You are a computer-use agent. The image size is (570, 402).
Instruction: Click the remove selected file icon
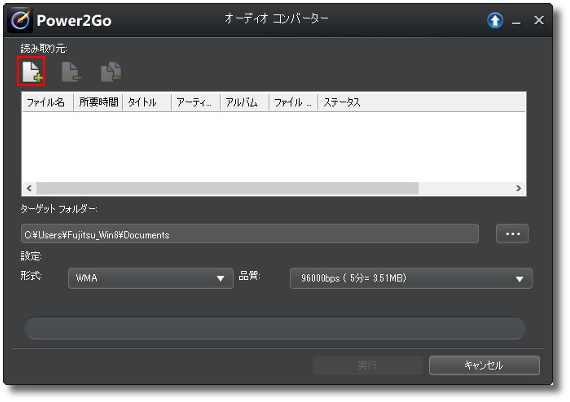coord(71,72)
